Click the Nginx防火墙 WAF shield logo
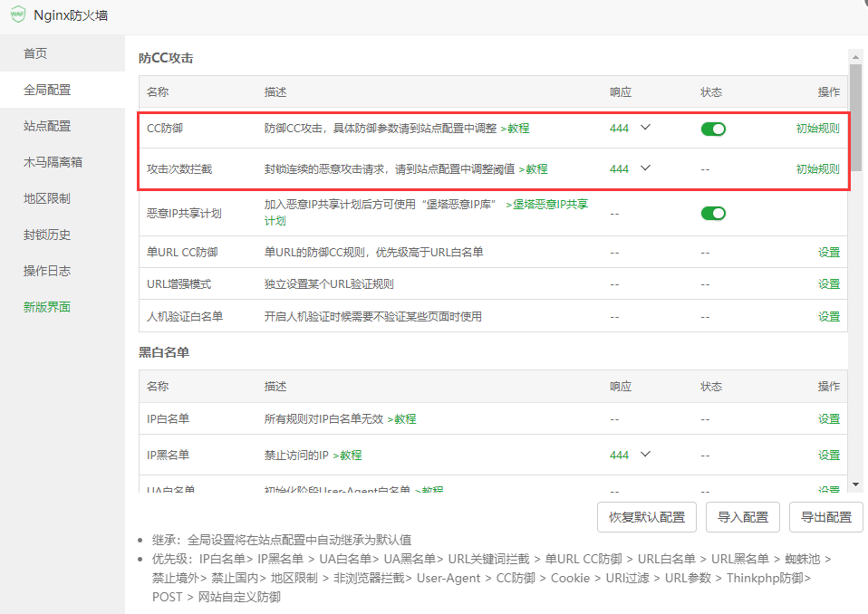Image resolution: width=868 pixels, height=614 pixels. click(x=18, y=14)
